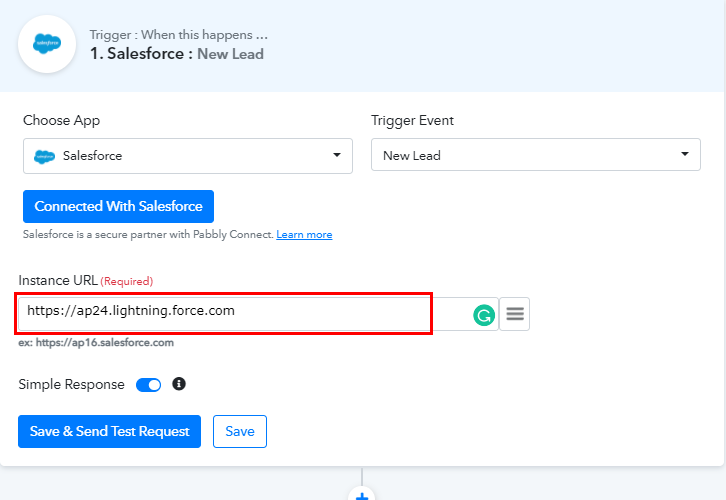The image size is (726, 500).
Task: Click the plus icon to add step
Action: 362,495
